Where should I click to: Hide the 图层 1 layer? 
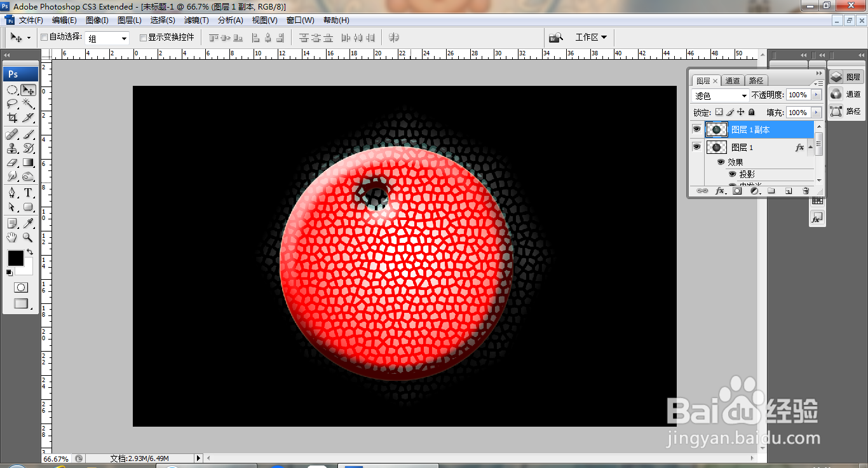[697, 147]
